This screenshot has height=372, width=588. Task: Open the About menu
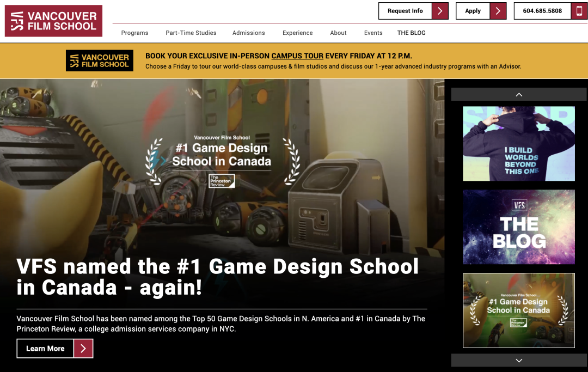coord(338,33)
